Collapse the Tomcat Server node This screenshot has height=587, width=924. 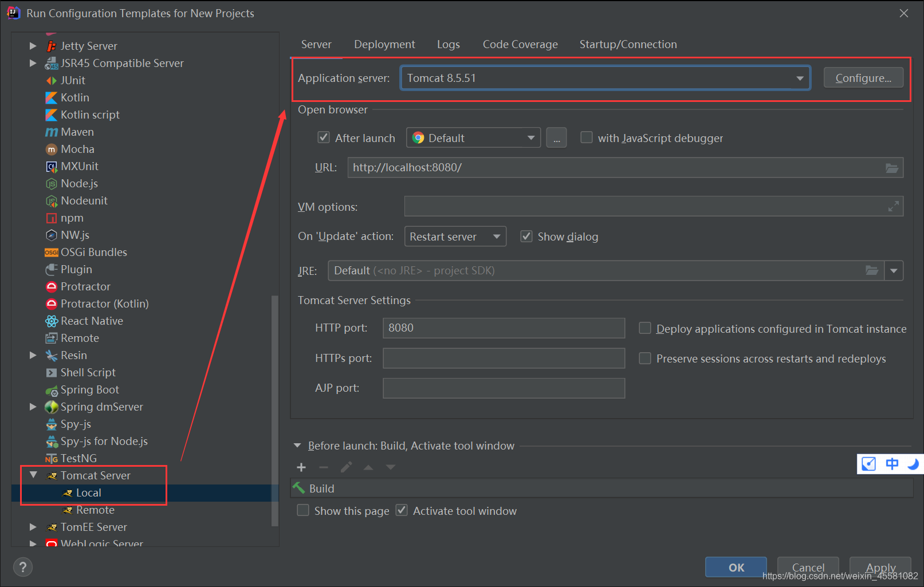[33, 475]
